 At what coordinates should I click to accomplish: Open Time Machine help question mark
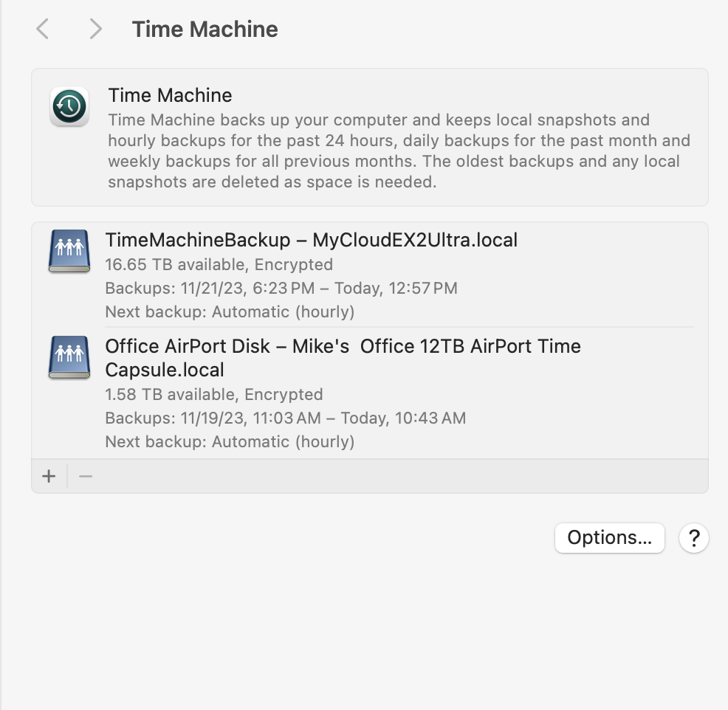tap(693, 538)
